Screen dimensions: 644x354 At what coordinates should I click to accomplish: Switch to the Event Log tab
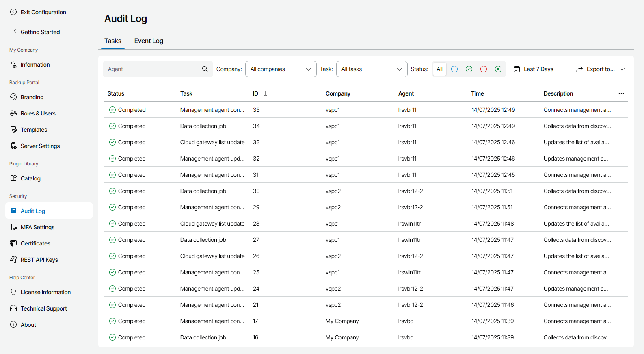(149, 41)
